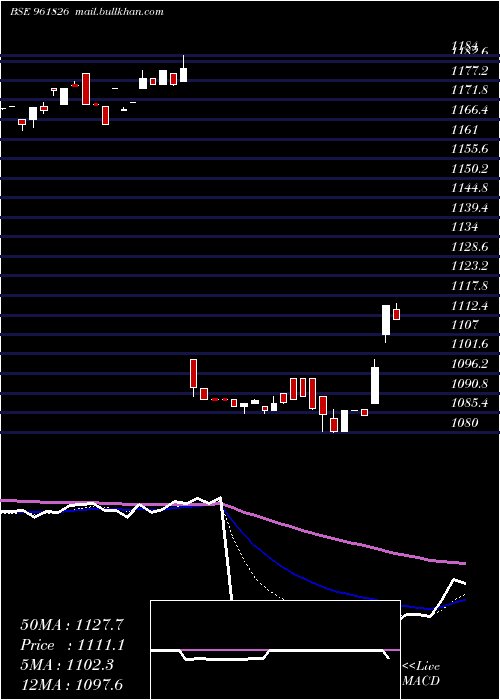Viewport: 500px width, 700px height.
Task: Click the BSE 961826 chart title
Action: click(x=87, y=12)
